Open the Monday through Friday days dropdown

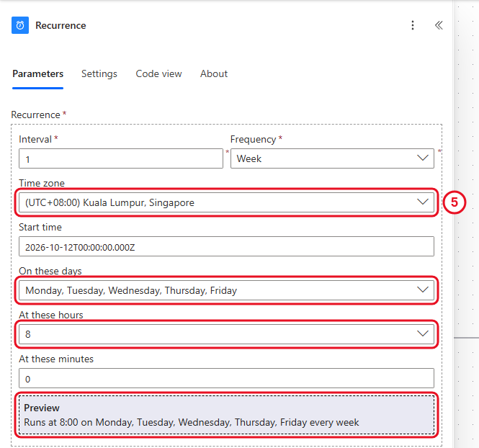tap(226, 290)
